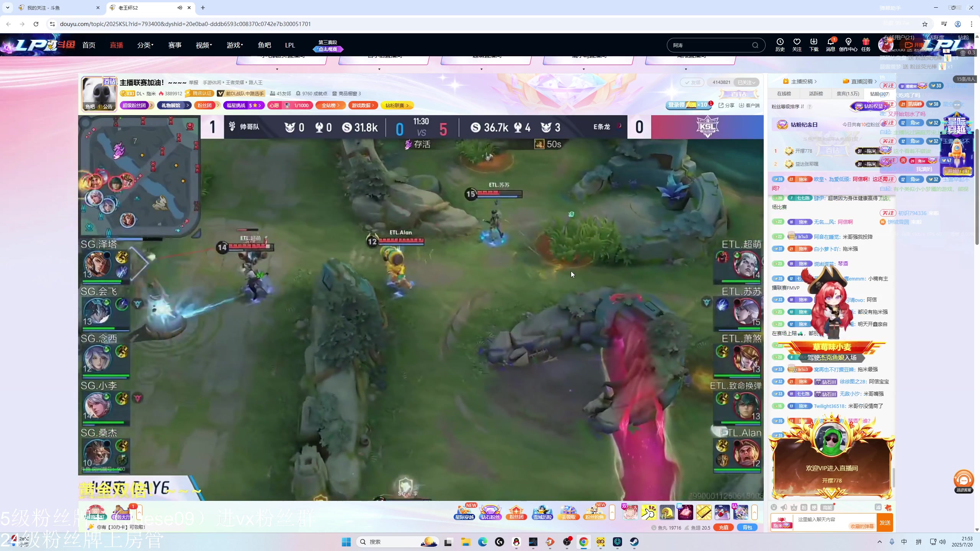Open 创作中心 lightbulb icon

tap(848, 44)
